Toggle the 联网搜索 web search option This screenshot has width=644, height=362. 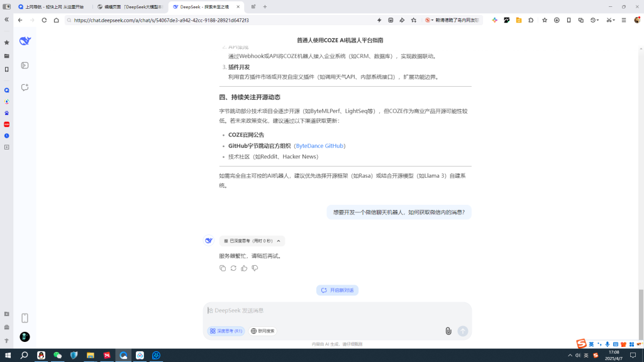click(262, 331)
